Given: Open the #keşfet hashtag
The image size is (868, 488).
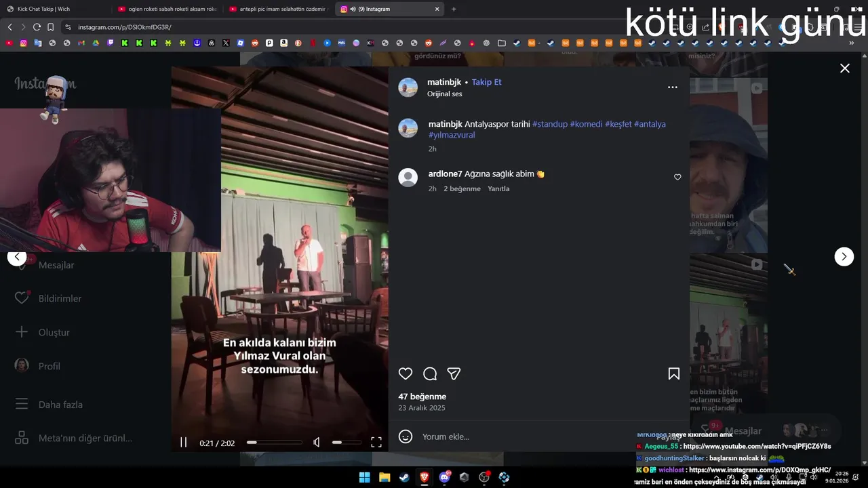Looking at the screenshot, I should tap(618, 124).
